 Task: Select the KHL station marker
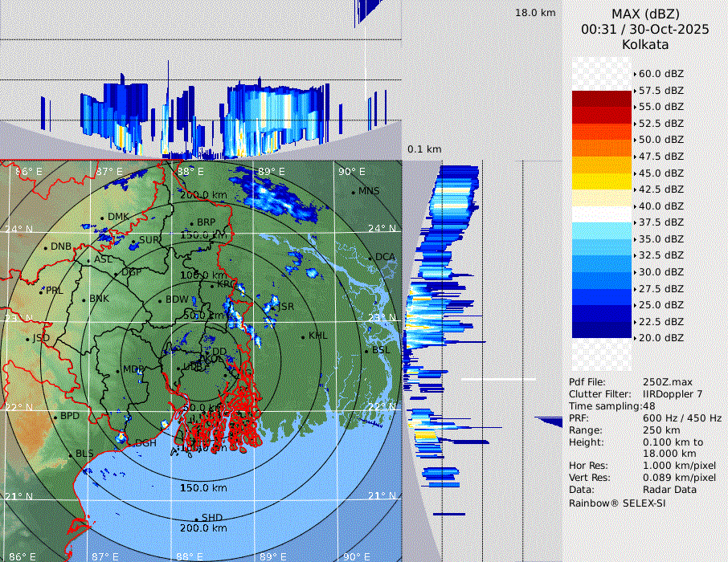(303, 336)
